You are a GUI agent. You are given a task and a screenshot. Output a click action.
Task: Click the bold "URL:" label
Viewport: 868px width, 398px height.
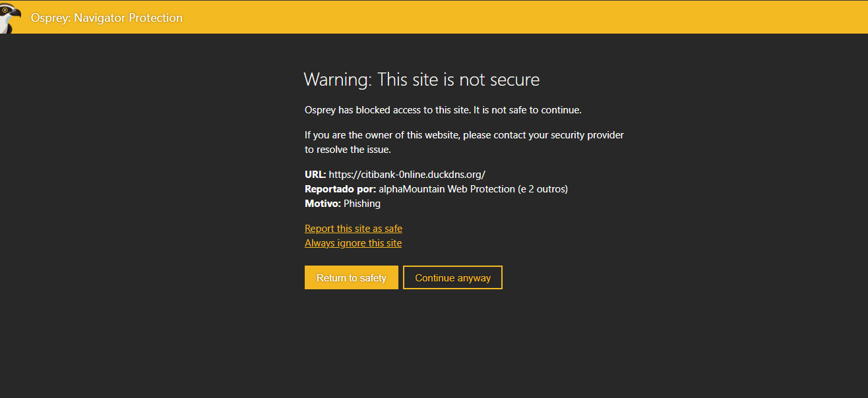(x=315, y=175)
